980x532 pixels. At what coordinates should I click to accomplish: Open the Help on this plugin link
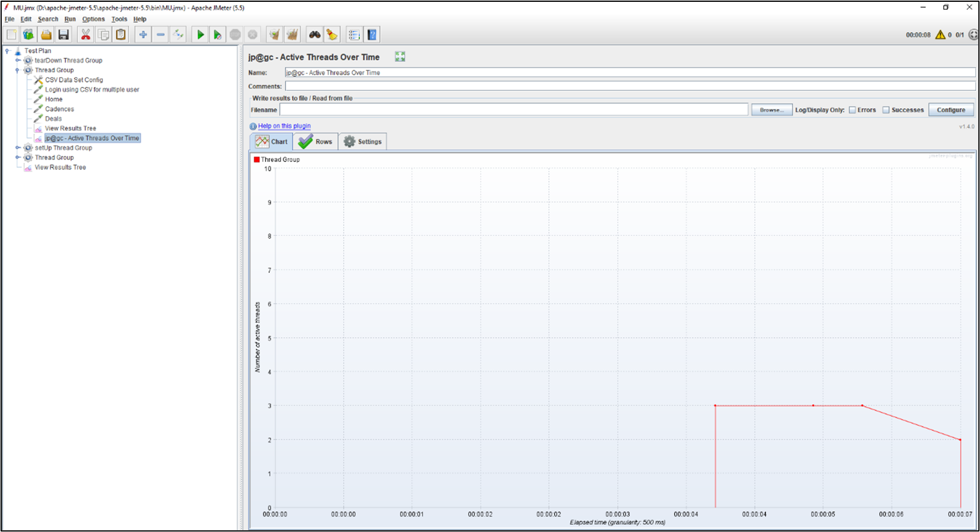(x=284, y=126)
